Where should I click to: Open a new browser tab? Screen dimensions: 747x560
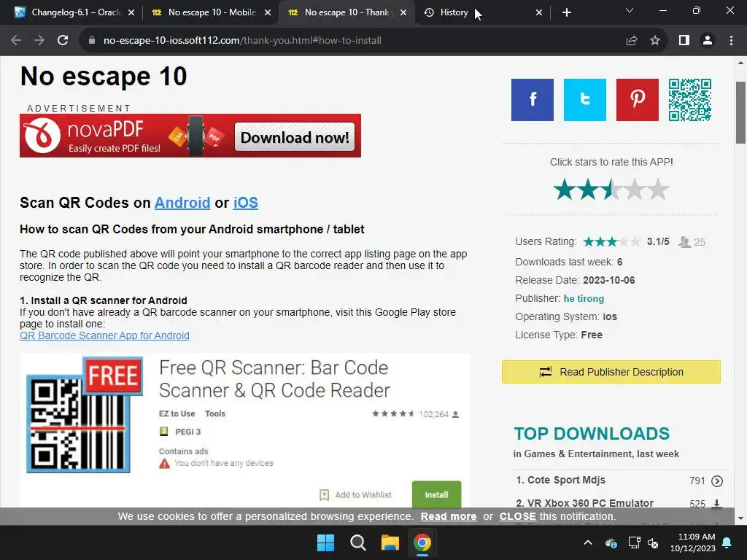click(566, 12)
